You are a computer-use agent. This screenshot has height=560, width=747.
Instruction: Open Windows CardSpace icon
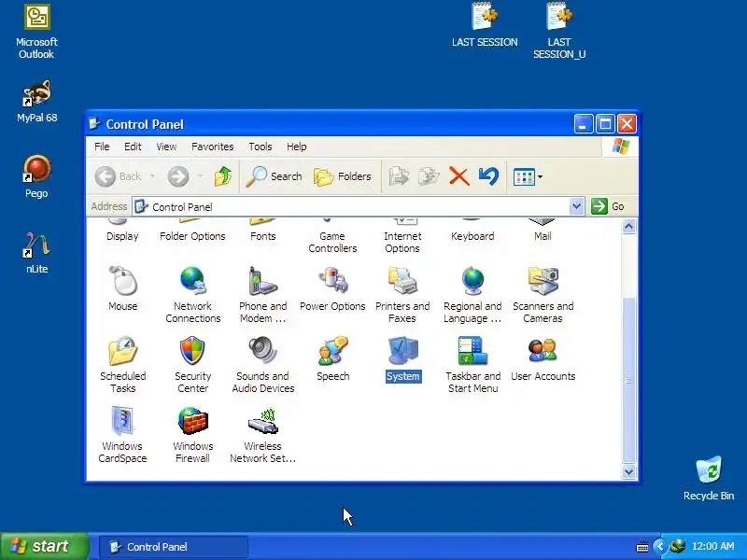122,421
